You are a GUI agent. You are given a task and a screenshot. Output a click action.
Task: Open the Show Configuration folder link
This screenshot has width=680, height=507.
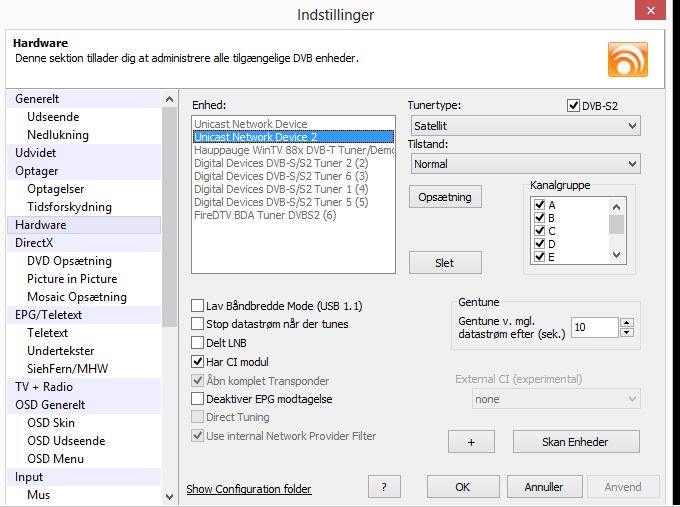pyautogui.click(x=249, y=489)
